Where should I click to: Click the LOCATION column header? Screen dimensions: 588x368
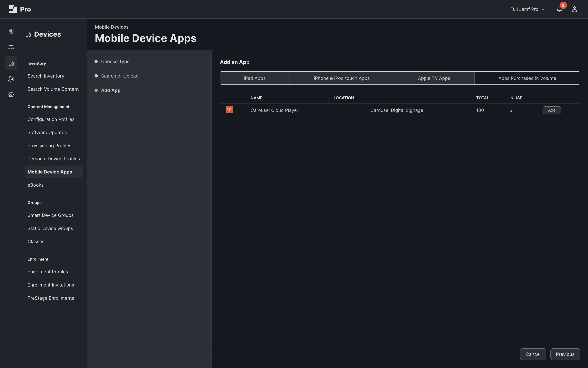click(x=344, y=98)
